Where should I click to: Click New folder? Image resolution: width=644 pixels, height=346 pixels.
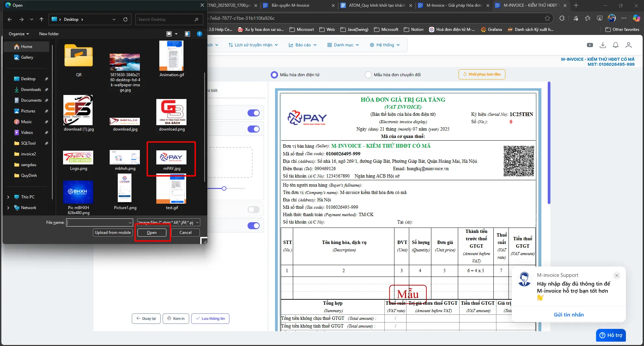pos(49,34)
